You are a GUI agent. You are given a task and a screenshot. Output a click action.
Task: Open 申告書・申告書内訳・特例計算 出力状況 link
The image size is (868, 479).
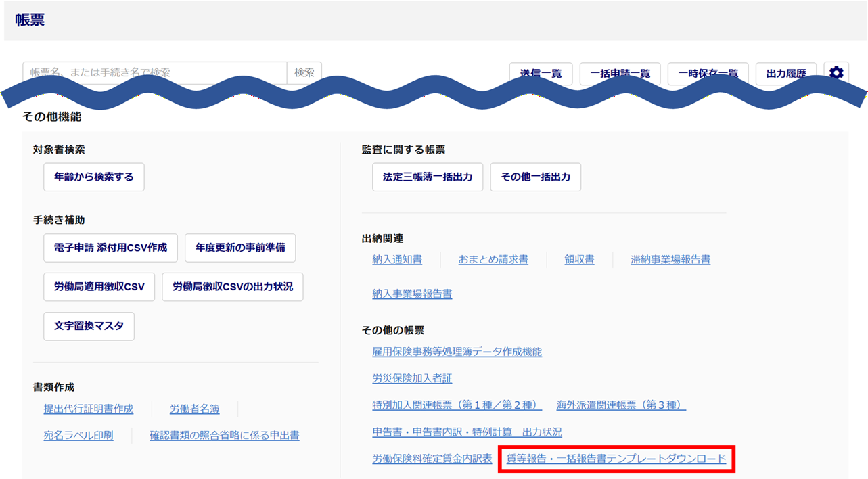(x=467, y=432)
